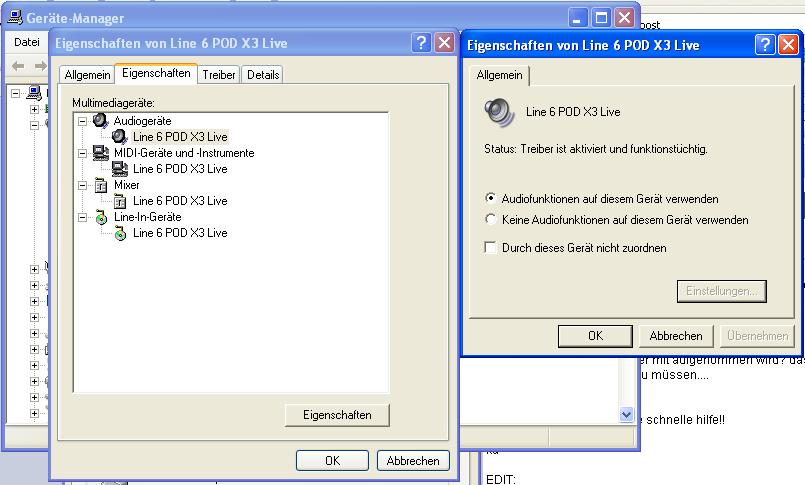Click back arrow in Geräte-Manager toolbar
The height and width of the screenshot is (485, 805).
(18, 66)
